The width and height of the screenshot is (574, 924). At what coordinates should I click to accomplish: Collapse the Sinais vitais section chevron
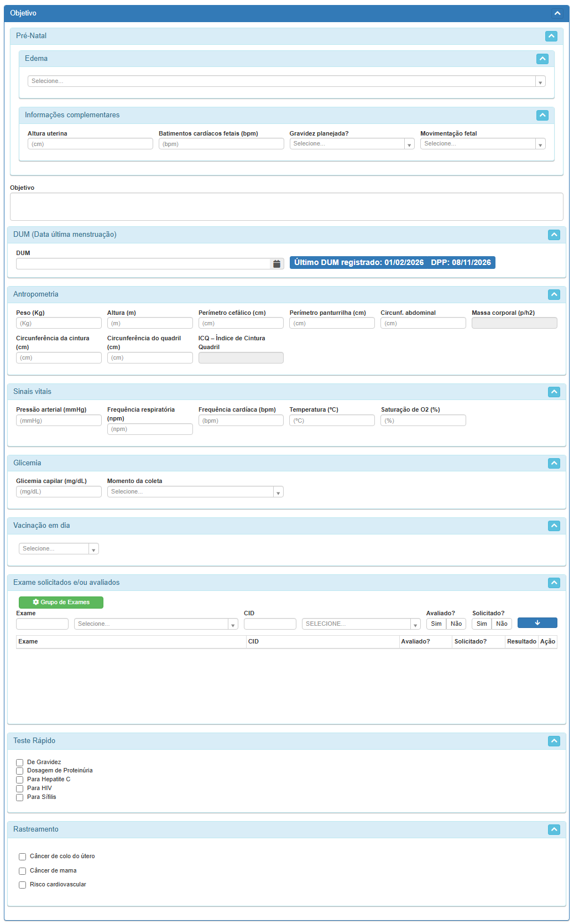[554, 392]
